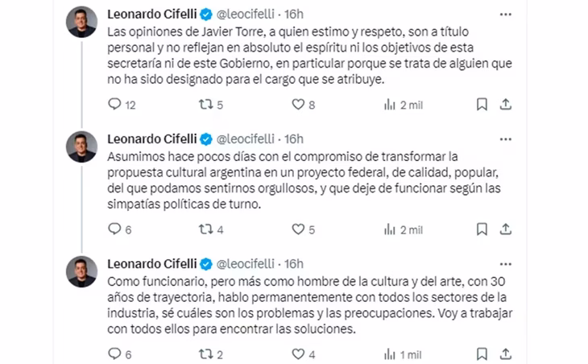Click the profile avatar on the third tweet
This screenshot has height=364, width=588.
point(82,271)
